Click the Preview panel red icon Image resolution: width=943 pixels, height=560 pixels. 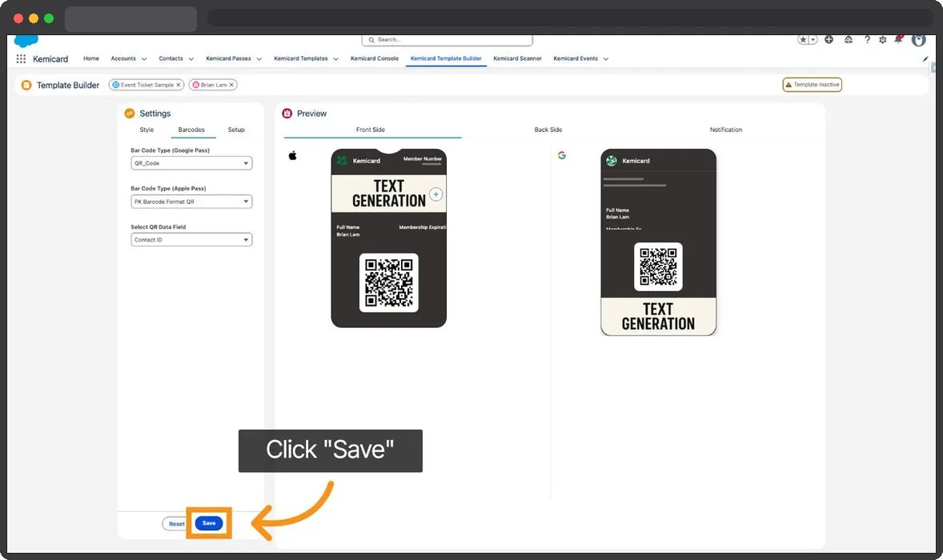click(287, 114)
